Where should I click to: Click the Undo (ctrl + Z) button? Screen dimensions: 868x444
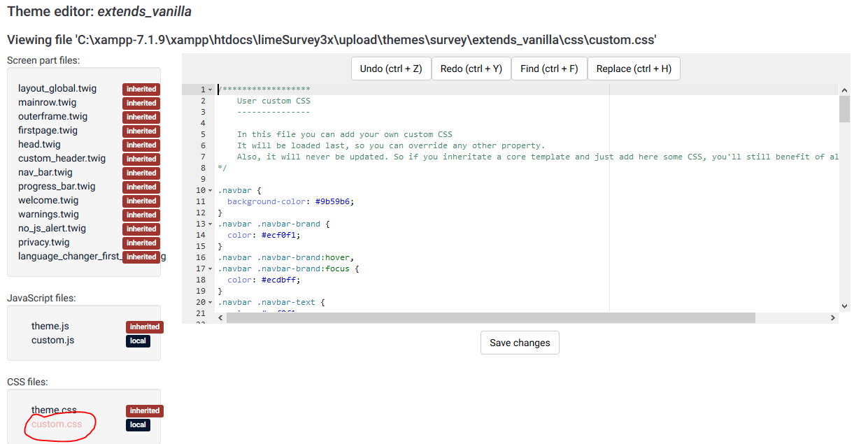click(391, 69)
